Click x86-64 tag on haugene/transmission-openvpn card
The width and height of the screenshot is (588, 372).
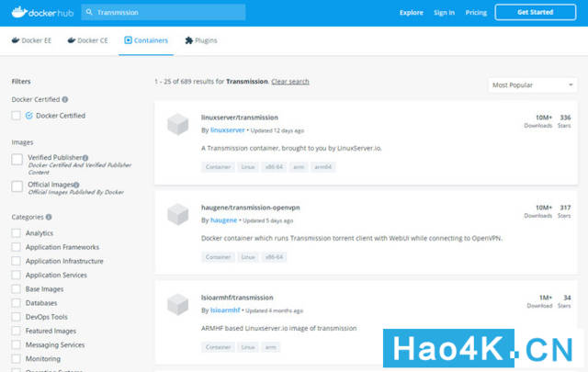274,257
